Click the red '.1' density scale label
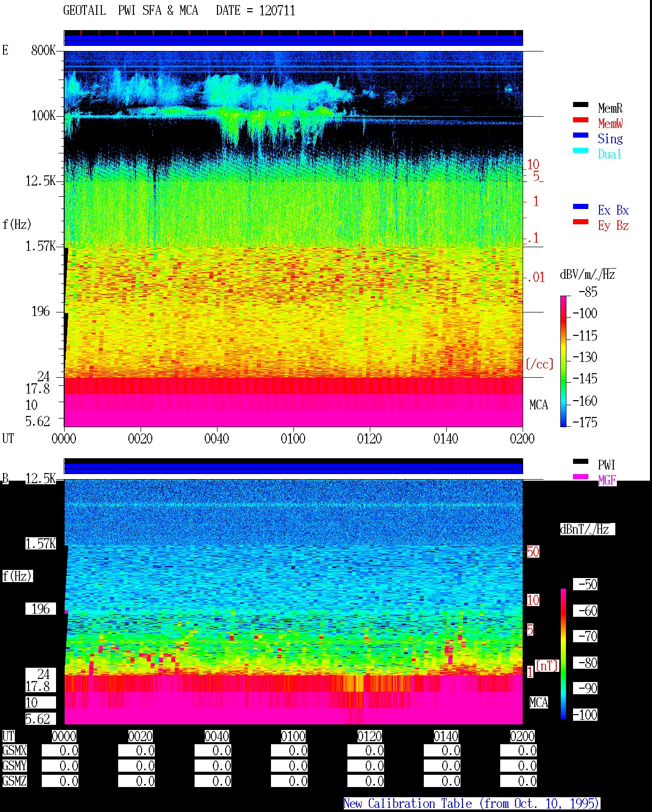Screen dimensions: 652x812 (x=533, y=238)
